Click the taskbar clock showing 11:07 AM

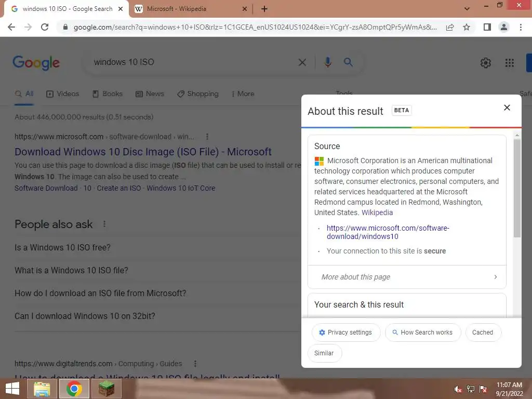[x=509, y=389]
